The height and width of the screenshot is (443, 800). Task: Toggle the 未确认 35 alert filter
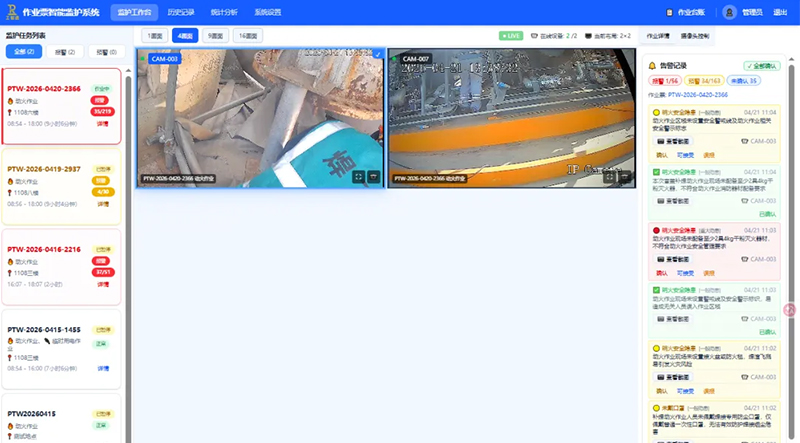745,80
